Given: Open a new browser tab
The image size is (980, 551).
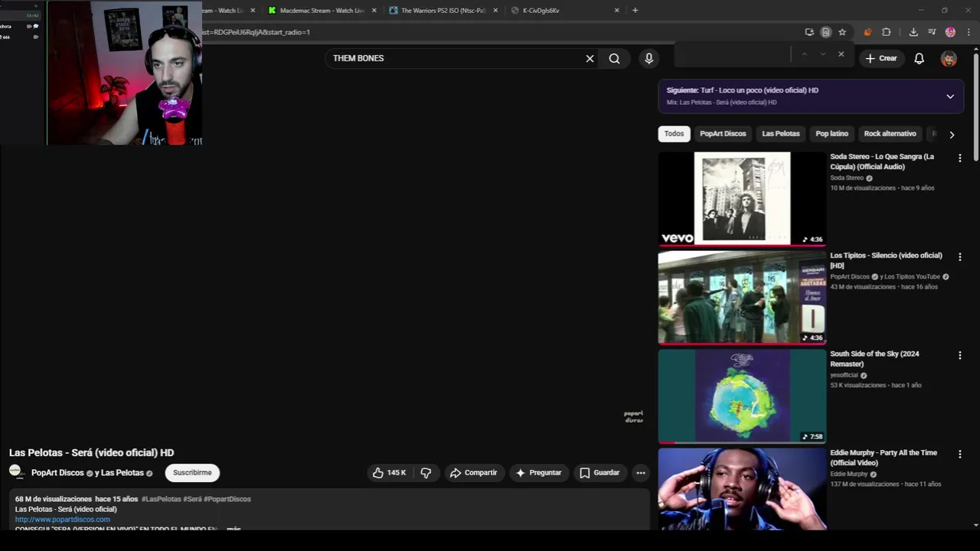Looking at the screenshot, I should pos(635,11).
